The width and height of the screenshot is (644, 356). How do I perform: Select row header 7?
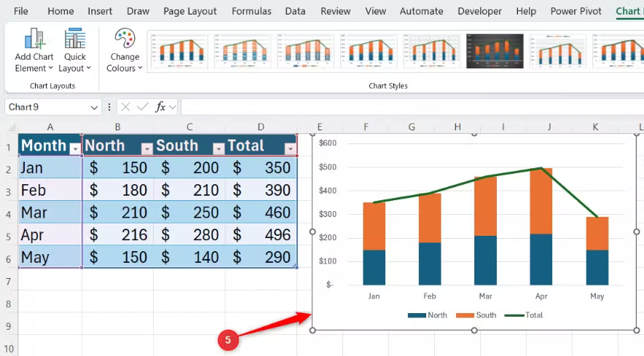coord(8,282)
